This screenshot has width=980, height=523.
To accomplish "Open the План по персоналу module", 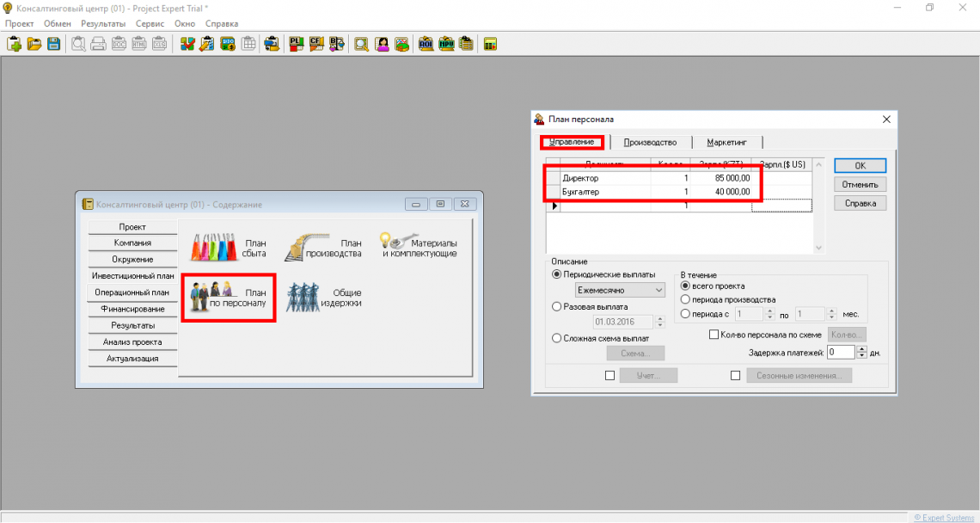I will click(x=228, y=298).
